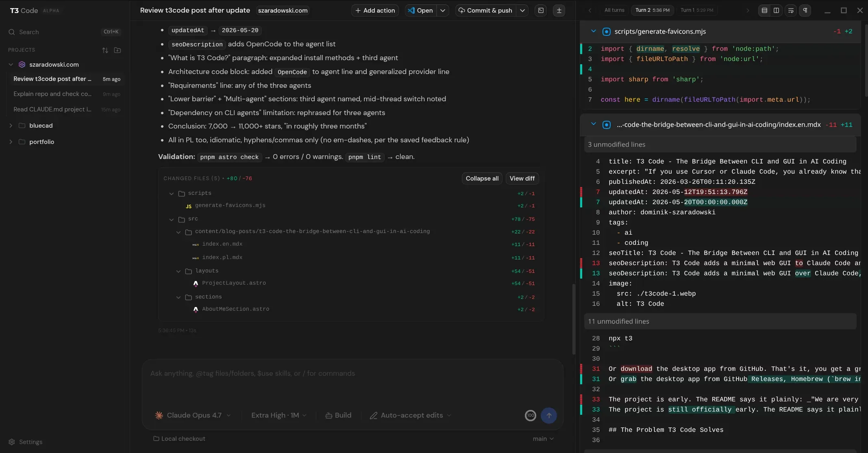
Task: Click the Astro icon beside ProjectLayout.astro
Action: click(196, 283)
